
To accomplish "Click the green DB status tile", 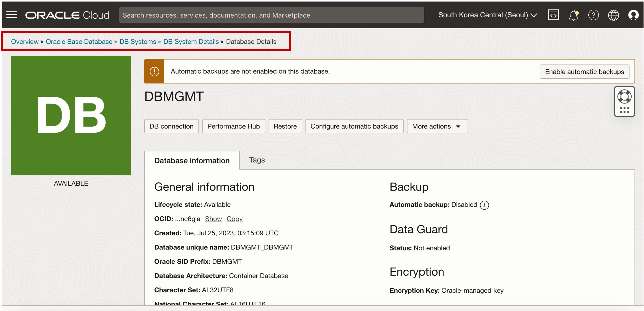I will click(x=71, y=115).
